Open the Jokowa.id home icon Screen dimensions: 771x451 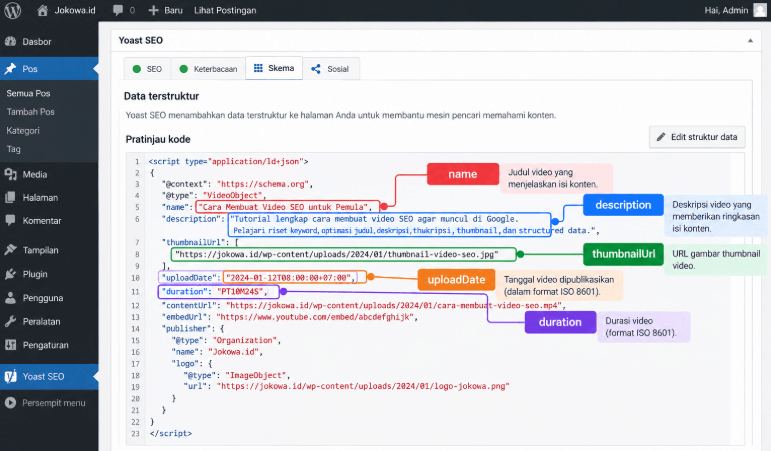pos(43,10)
